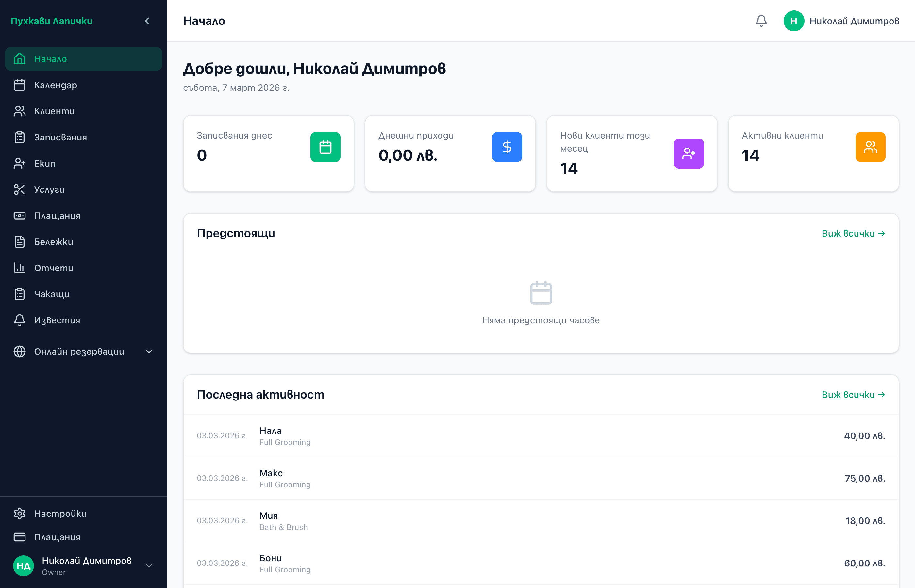Image resolution: width=915 pixels, height=588 pixels.
Task: Click the green Записвания днес card icon
Action: (x=325, y=147)
